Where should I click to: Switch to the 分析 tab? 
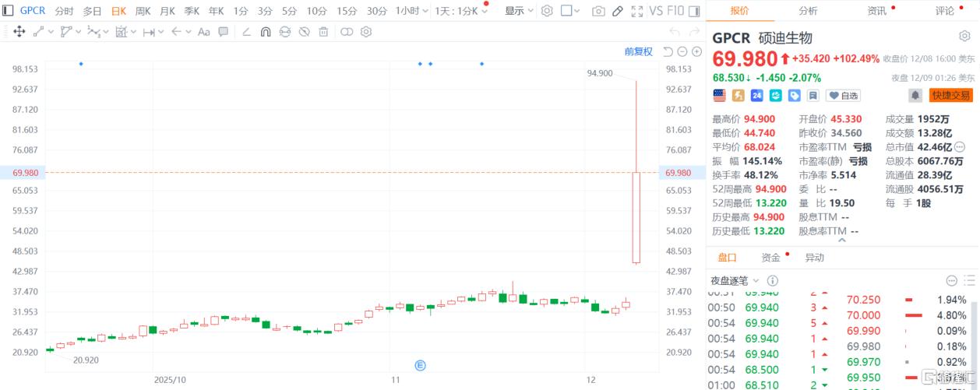click(808, 11)
